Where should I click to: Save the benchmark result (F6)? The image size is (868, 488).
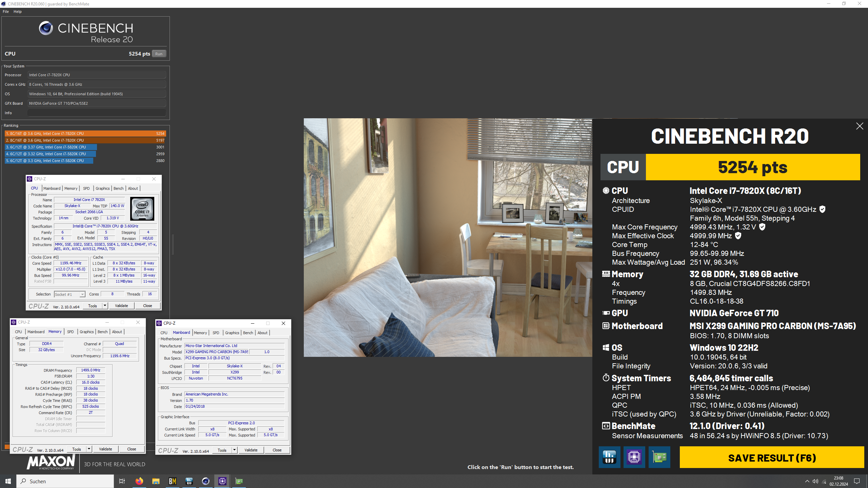tap(772, 457)
